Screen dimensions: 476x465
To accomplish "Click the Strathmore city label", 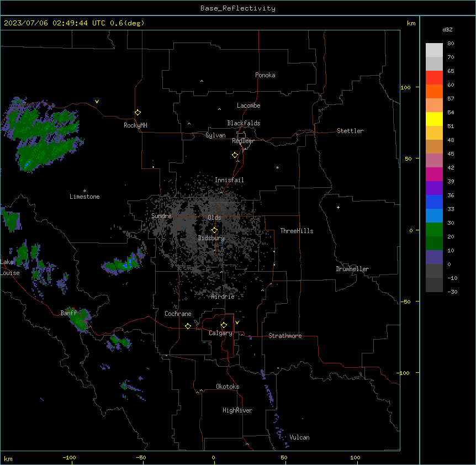I will click(285, 336).
